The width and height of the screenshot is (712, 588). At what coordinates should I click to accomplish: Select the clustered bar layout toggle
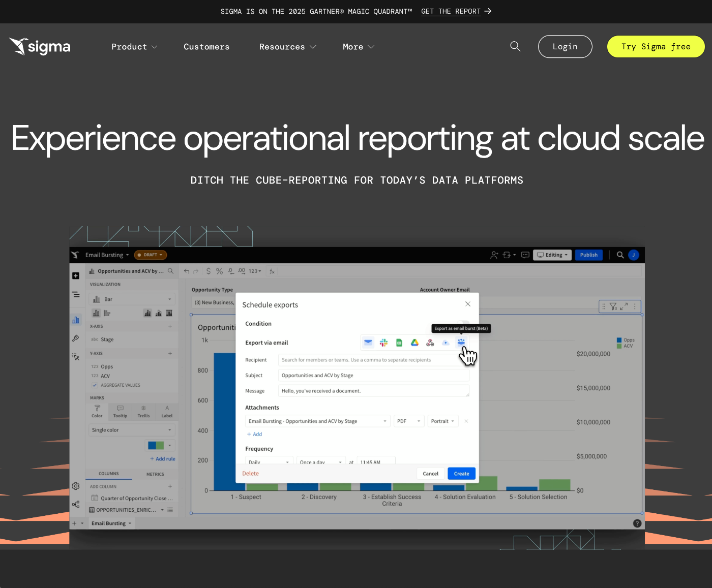pos(147,313)
